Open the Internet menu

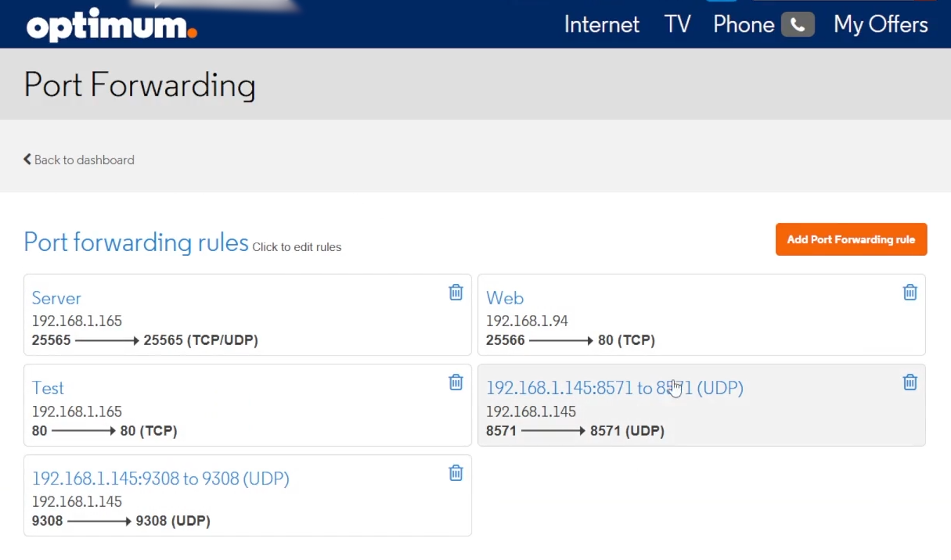(x=601, y=25)
